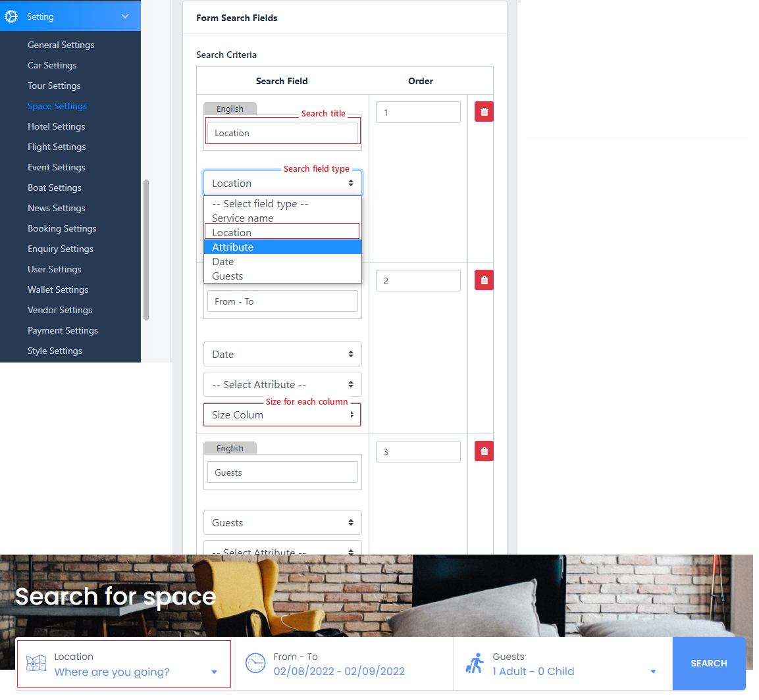
Task: Click the clock icon beside From - To
Action: point(255,663)
